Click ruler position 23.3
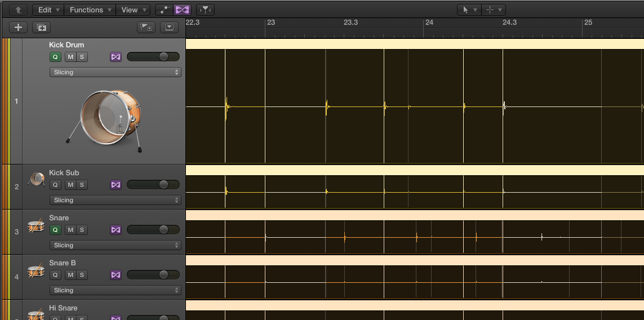This screenshot has height=320, width=644. (x=351, y=23)
